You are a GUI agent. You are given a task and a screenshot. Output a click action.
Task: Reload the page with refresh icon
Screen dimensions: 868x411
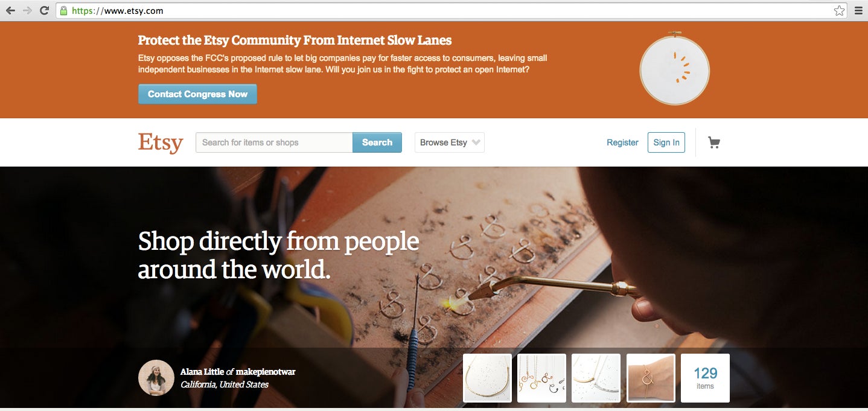(x=44, y=10)
